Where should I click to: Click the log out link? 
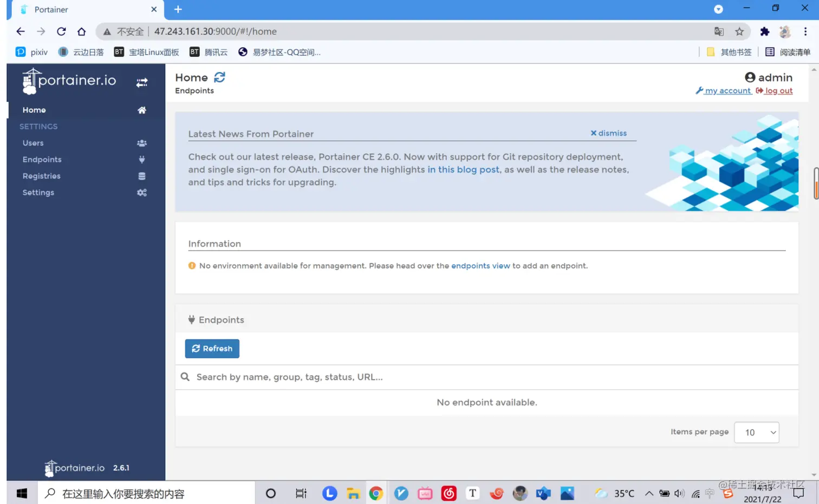click(775, 91)
